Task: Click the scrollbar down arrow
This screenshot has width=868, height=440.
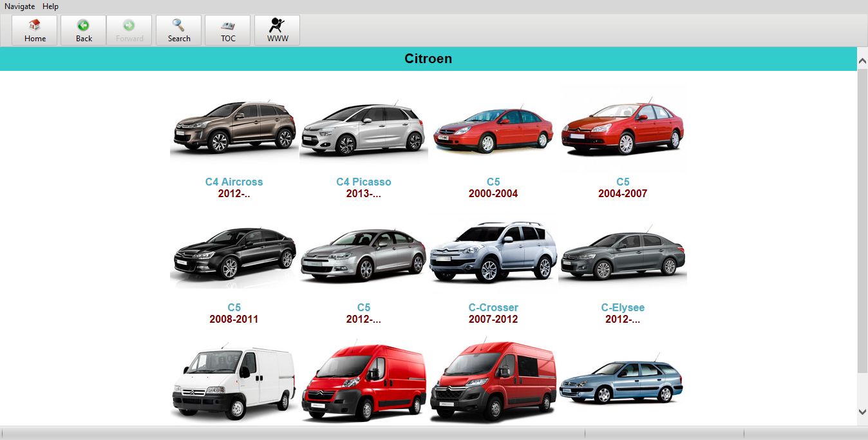Action: pos(862,412)
